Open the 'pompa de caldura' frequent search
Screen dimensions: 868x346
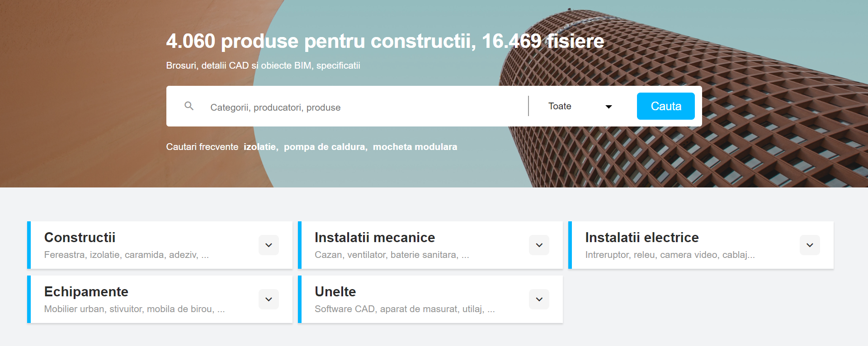325,147
